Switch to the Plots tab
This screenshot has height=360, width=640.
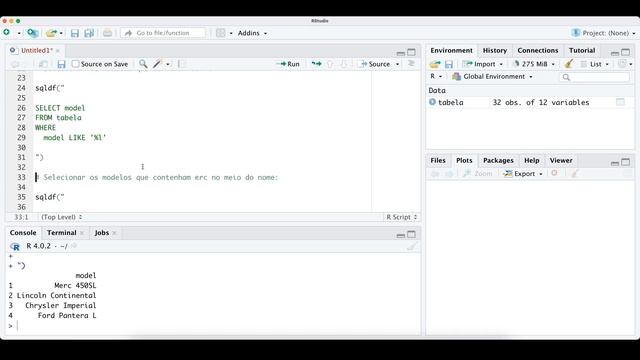[464, 160]
